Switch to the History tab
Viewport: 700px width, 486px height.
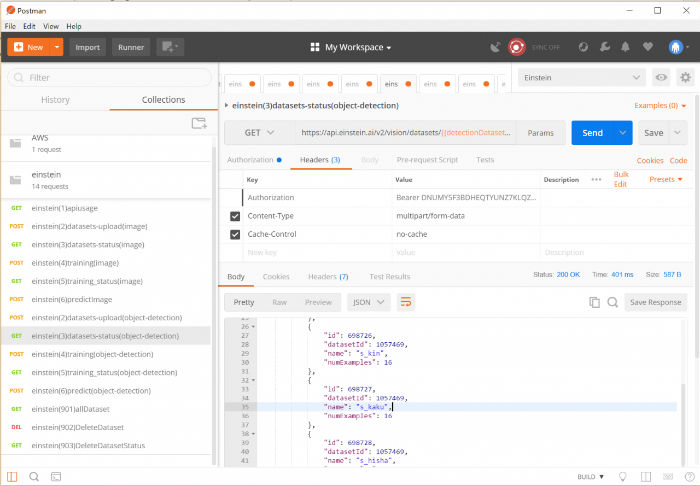click(x=55, y=100)
